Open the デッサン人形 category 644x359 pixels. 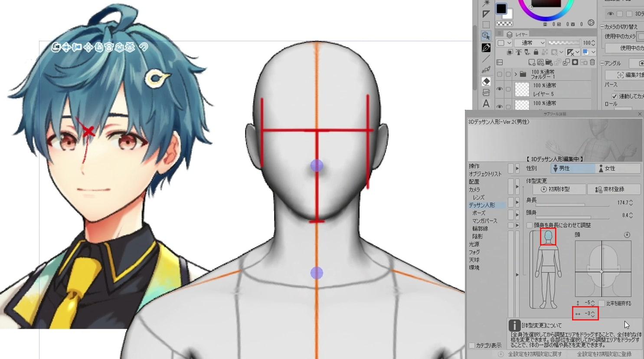(482, 205)
